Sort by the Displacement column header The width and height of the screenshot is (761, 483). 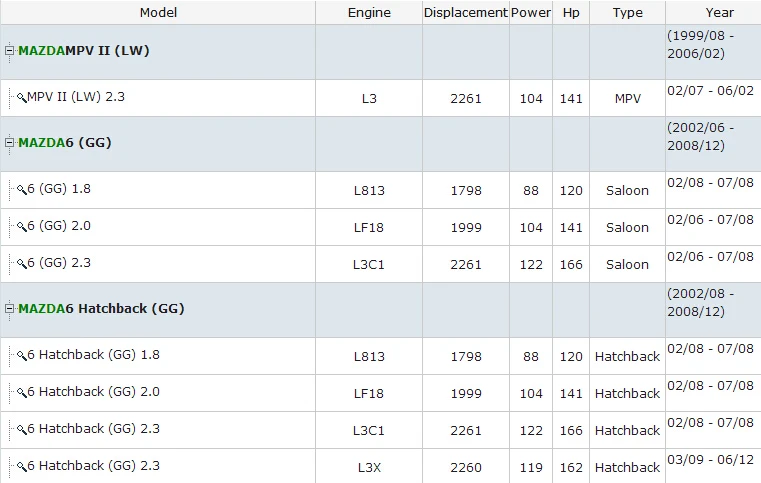pyautogui.click(x=465, y=13)
